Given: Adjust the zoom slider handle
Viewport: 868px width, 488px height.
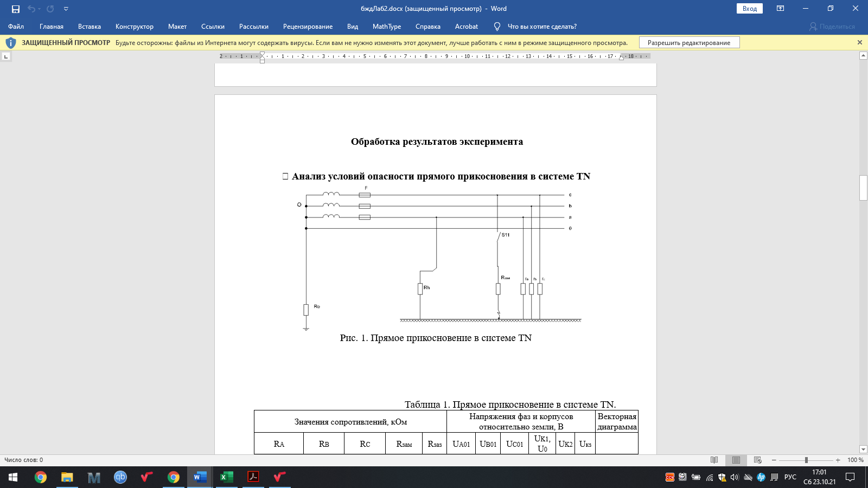Looking at the screenshot, I should click(806, 460).
